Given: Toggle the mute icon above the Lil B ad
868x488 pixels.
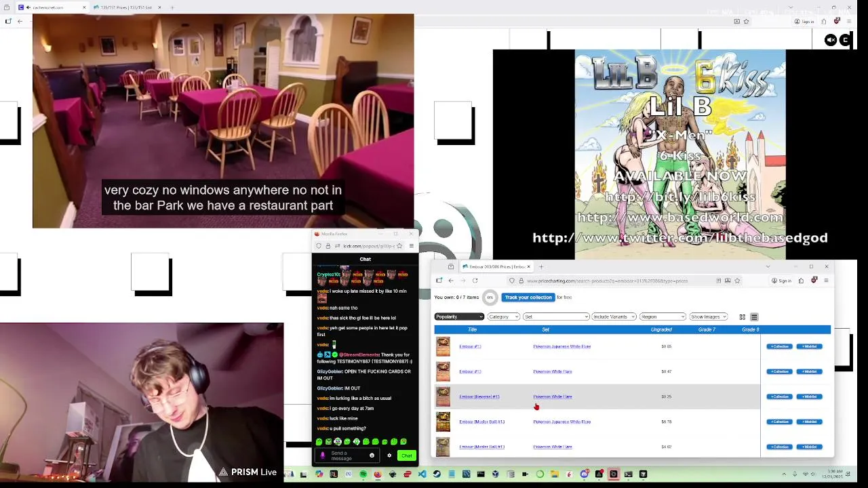Looking at the screenshot, I should coord(831,40).
